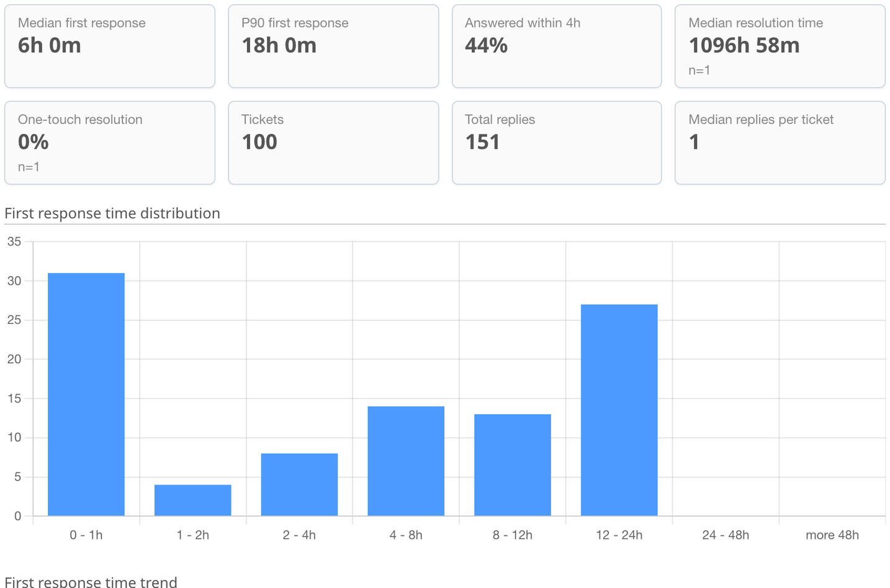Pick the blue bar for 4 - 8h
This screenshot has height=588, width=890.
coord(406,461)
